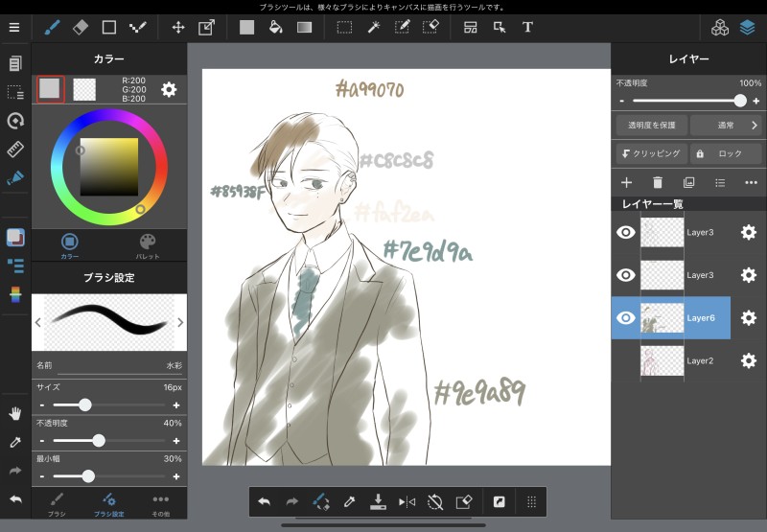This screenshot has width=767, height=532.
Task: Select the Transform tool
Action: click(206, 28)
